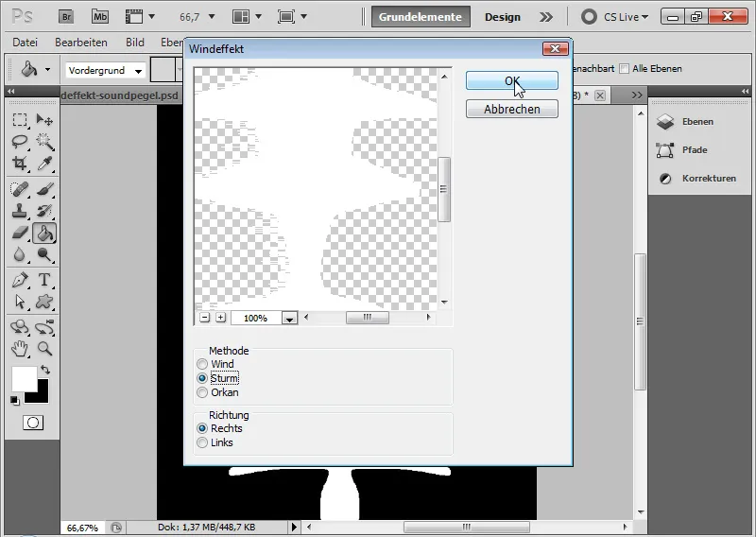Select the Eraser tool
756x537 pixels.
[20, 233]
